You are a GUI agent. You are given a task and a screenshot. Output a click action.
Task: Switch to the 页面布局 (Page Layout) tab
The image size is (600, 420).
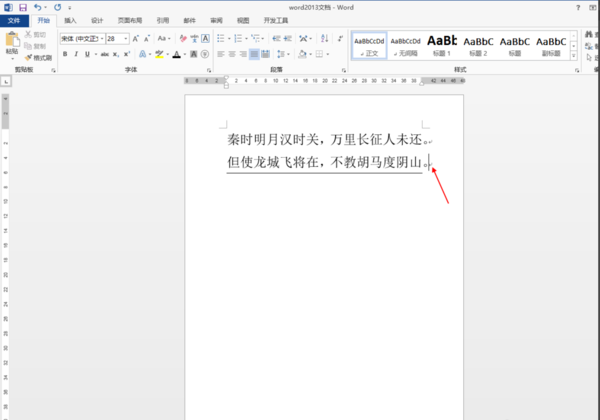click(130, 21)
